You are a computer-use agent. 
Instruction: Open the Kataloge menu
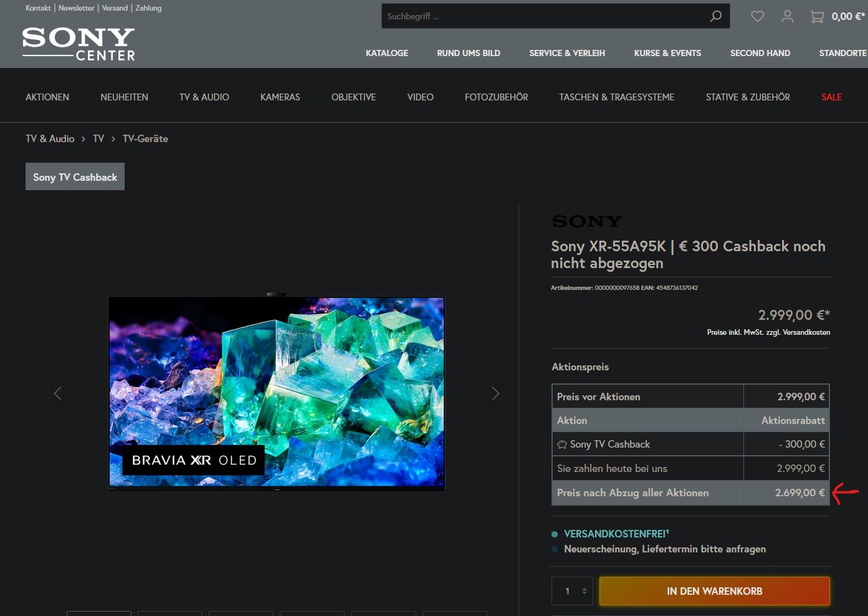tap(387, 53)
